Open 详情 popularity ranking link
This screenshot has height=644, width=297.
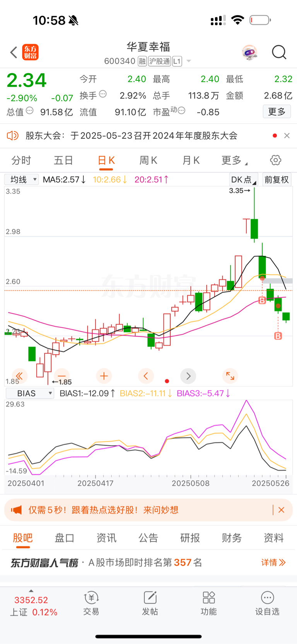[273, 562]
